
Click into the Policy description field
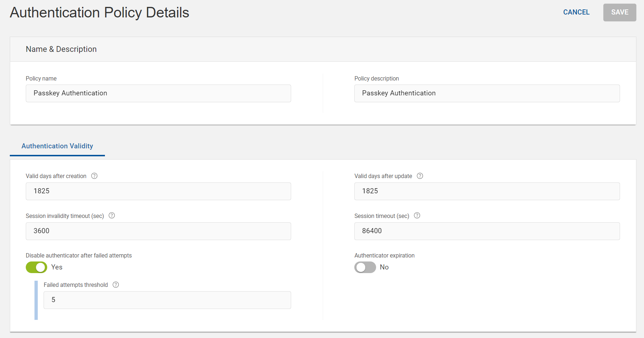(x=487, y=93)
